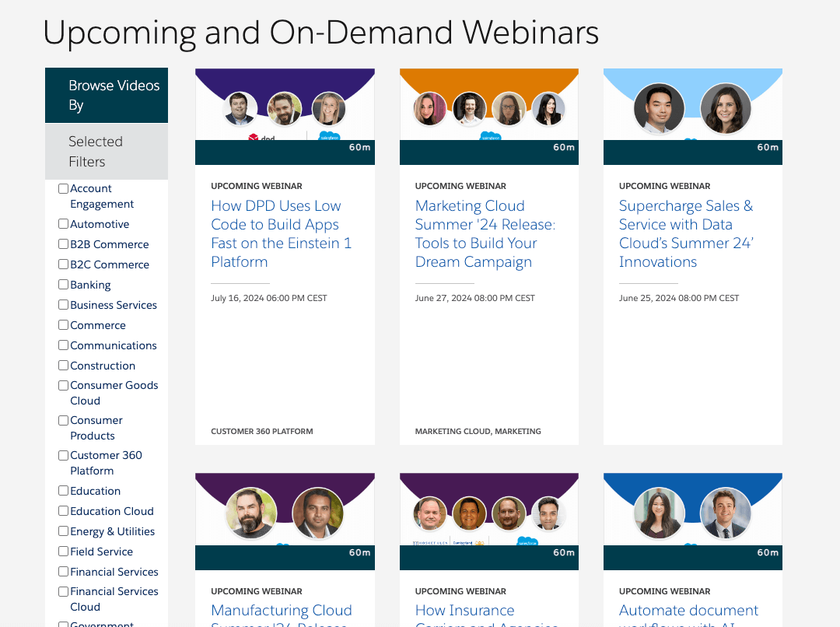Click the Marketing Cloud Summer '24 webinar thumbnail
This screenshot has width=840, height=627.
pyautogui.click(x=488, y=116)
